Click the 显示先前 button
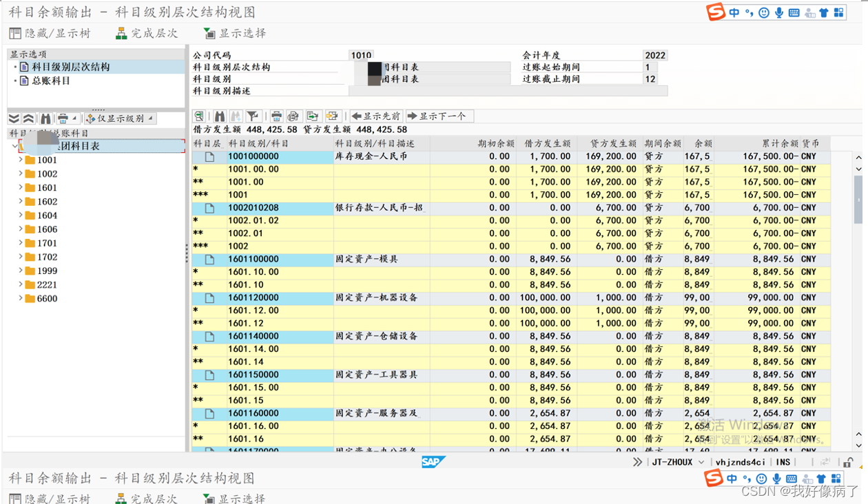The image size is (868, 504). coord(375,116)
